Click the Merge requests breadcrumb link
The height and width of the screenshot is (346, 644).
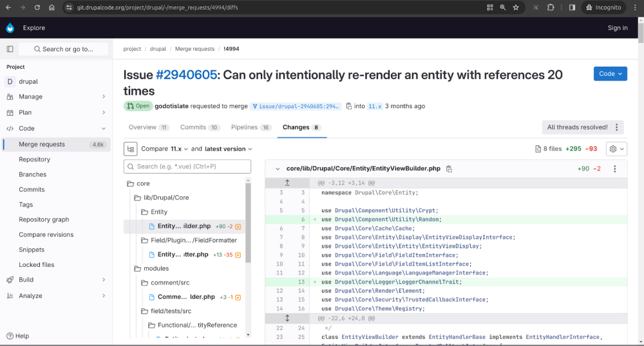click(x=194, y=49)
